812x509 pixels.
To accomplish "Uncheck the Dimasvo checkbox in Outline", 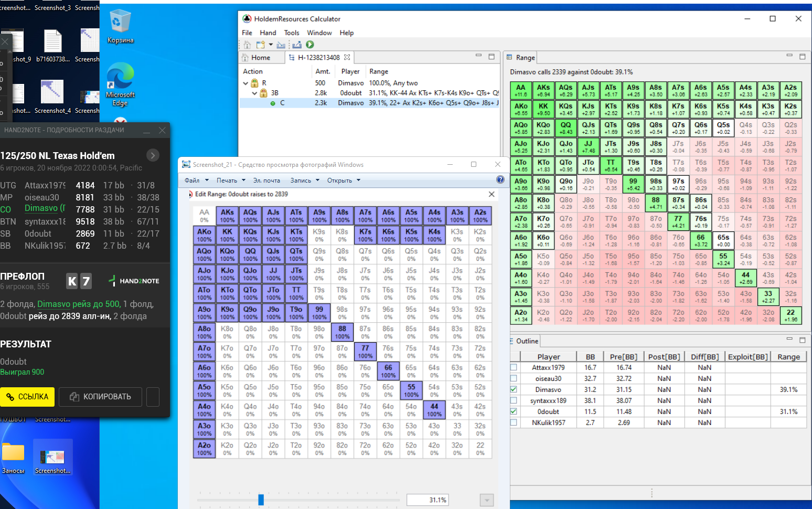I will click(x=514, y=389).
